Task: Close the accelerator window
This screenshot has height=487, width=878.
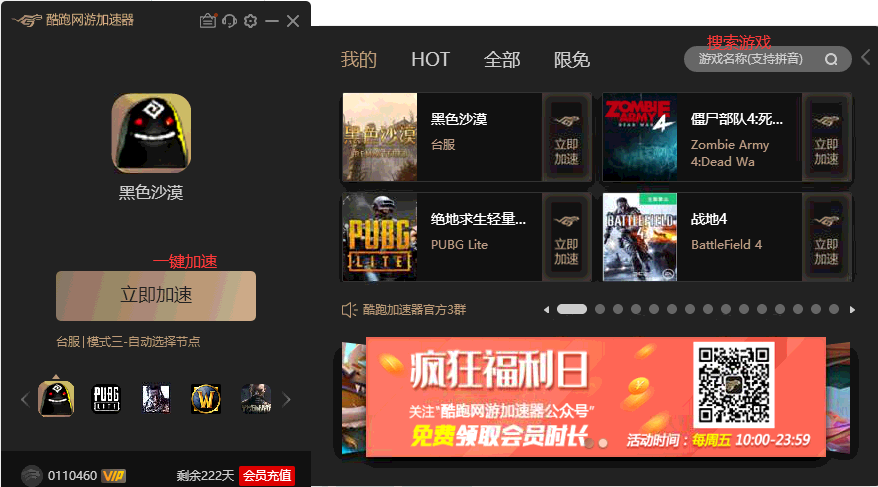Action: pyautogui.click(x=293, y=21)
